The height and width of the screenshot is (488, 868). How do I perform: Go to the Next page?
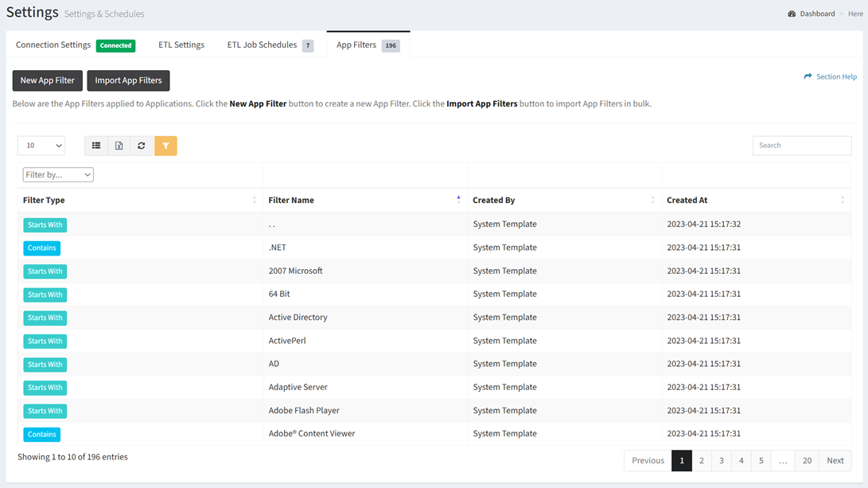[x=835, y=460]
